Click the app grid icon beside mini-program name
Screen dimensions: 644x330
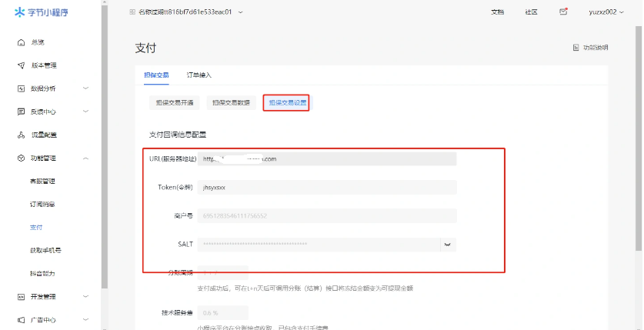(x=132, y=12)
